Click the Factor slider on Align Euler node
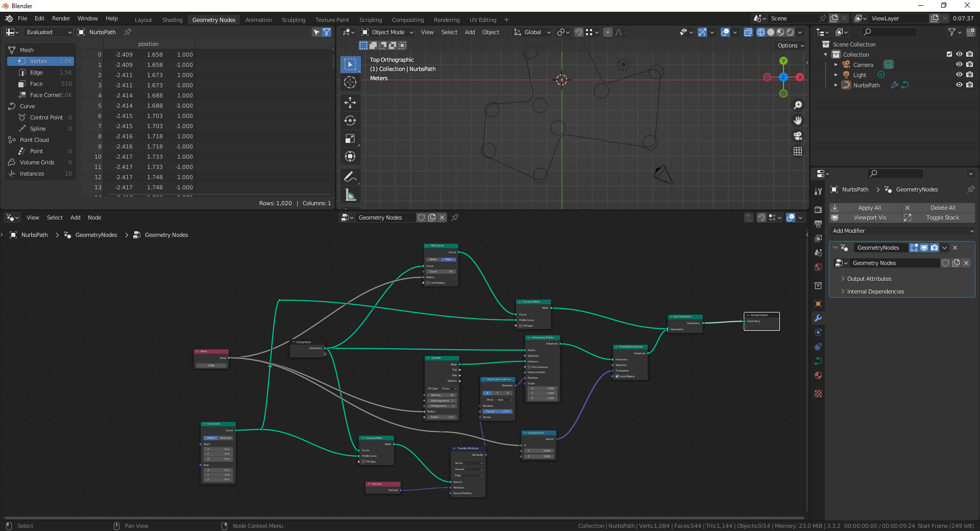 498,412
